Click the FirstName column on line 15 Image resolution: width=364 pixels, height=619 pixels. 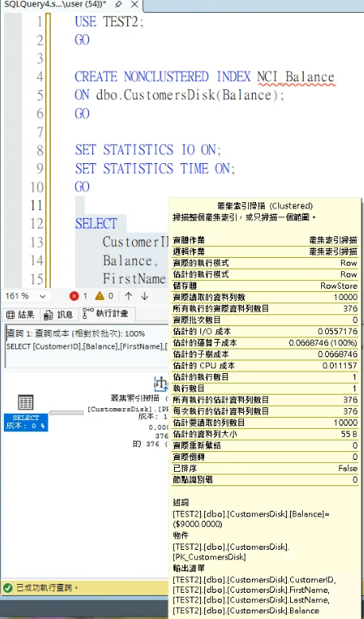point(134,279)
